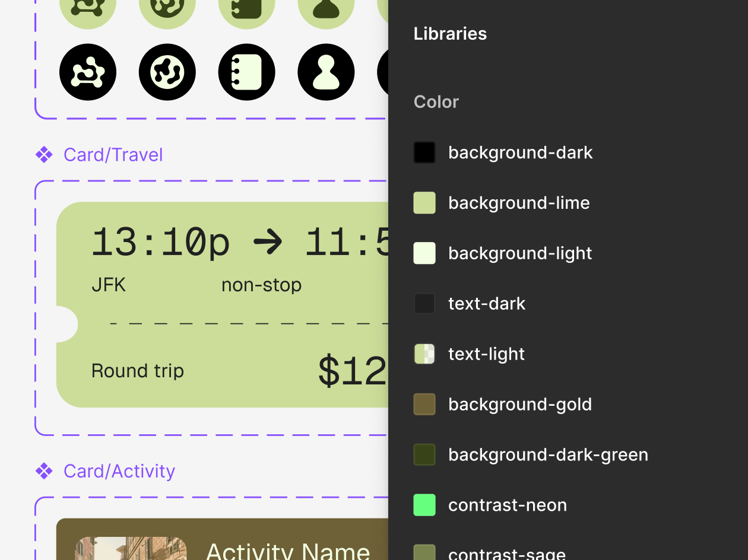Select the Libraries panel header
Image resolution: width=748 pixels, height=560 pixels.
(x=449, y=34)
